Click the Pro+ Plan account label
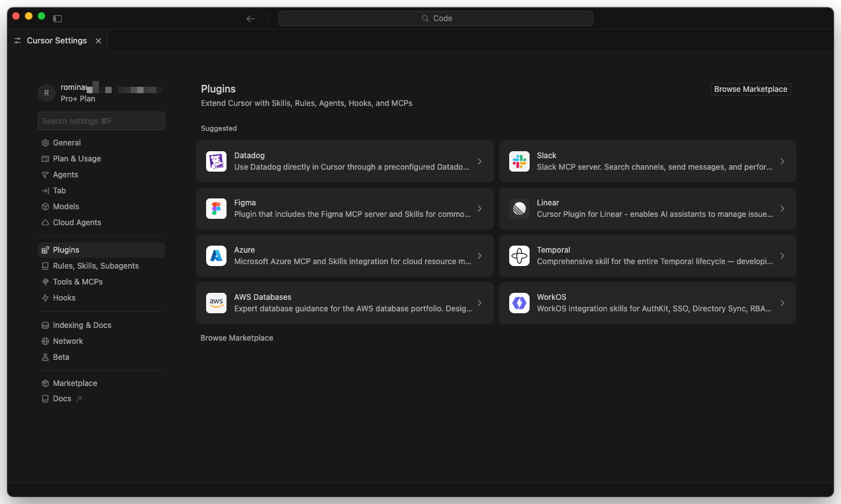 click(78, 99)
